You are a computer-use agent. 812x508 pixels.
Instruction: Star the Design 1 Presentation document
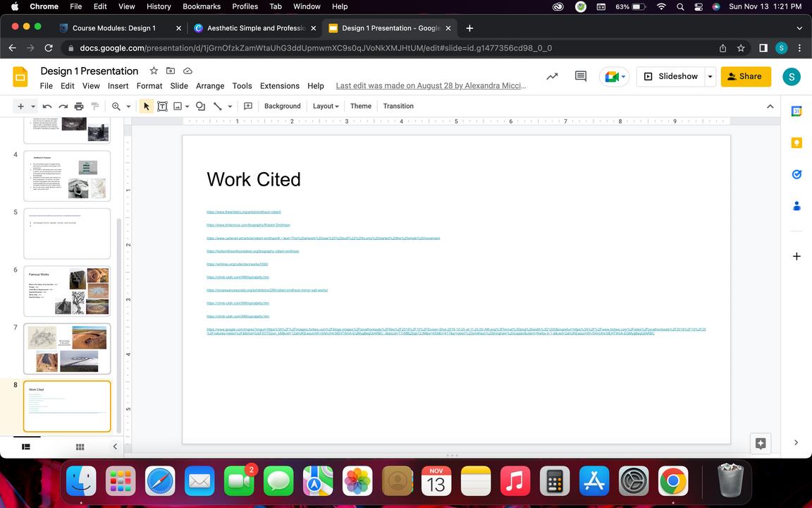pyautogui.click(x=154, y=71)
